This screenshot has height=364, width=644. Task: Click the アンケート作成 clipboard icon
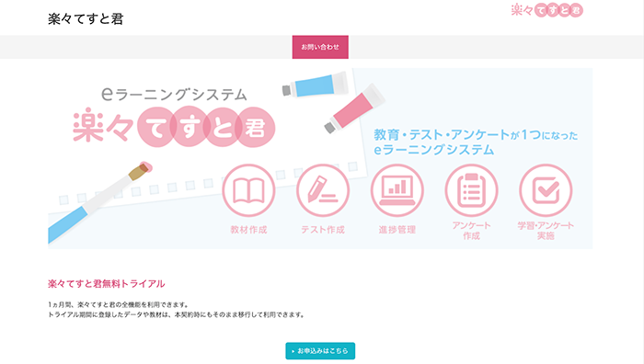471,191
